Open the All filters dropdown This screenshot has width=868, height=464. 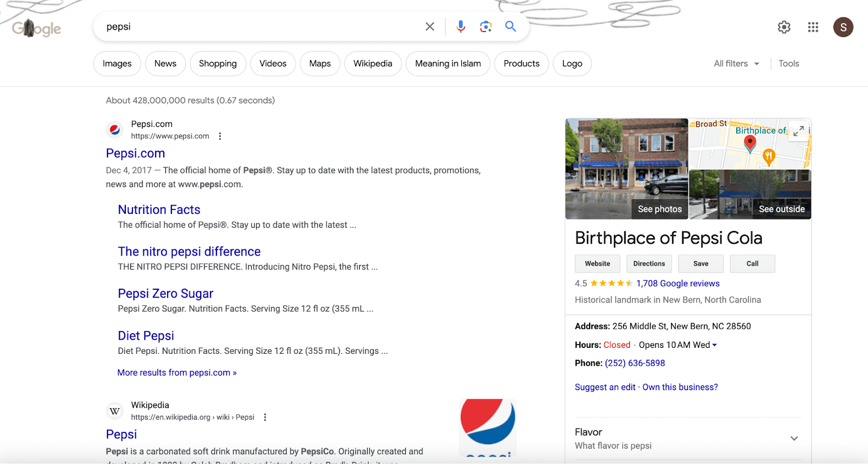point(737,63)
